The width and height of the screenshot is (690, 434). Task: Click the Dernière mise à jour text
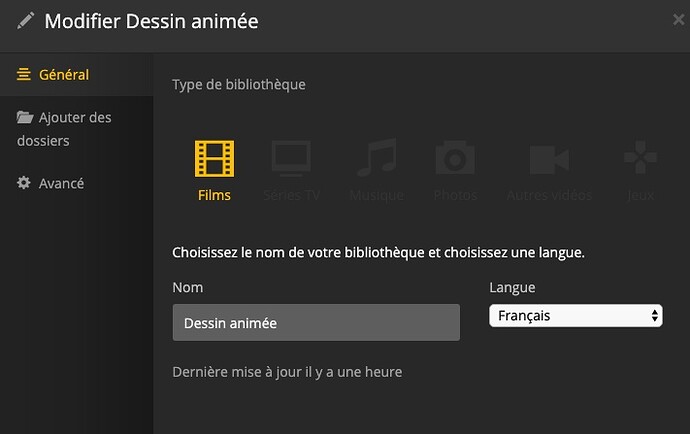click(x=287, y=372)
